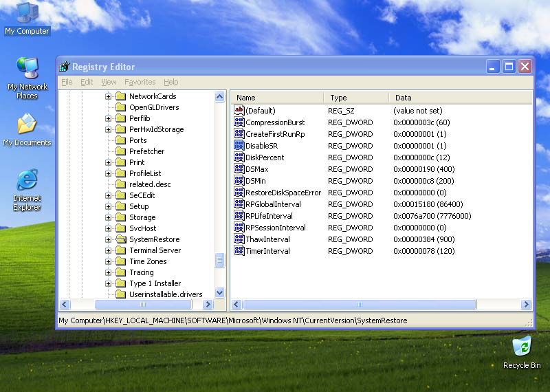This screenshot has width=550, height=392.
Task: Click the SystemRestore open folder icon
Action: click(121, 239)
